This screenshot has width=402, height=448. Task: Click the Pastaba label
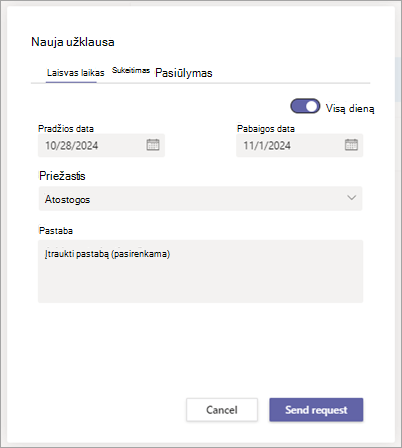56,231
